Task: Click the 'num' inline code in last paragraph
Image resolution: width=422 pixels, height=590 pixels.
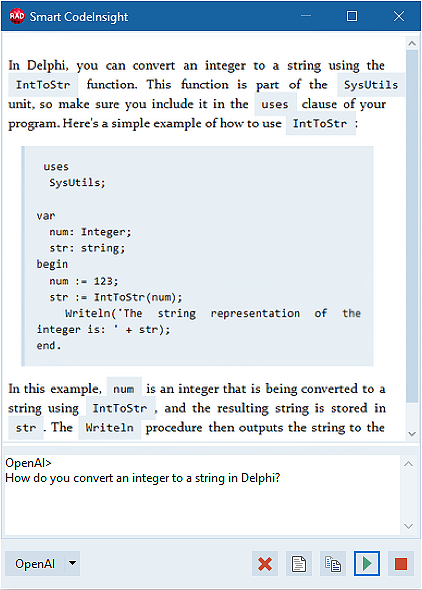Action: coord(124,389)
